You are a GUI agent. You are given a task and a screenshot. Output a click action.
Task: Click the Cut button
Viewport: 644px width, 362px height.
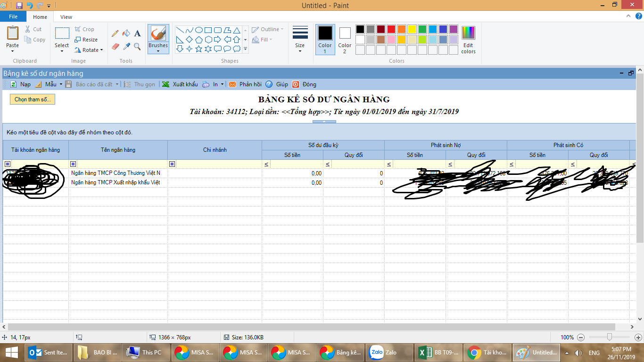click(33, 29)
